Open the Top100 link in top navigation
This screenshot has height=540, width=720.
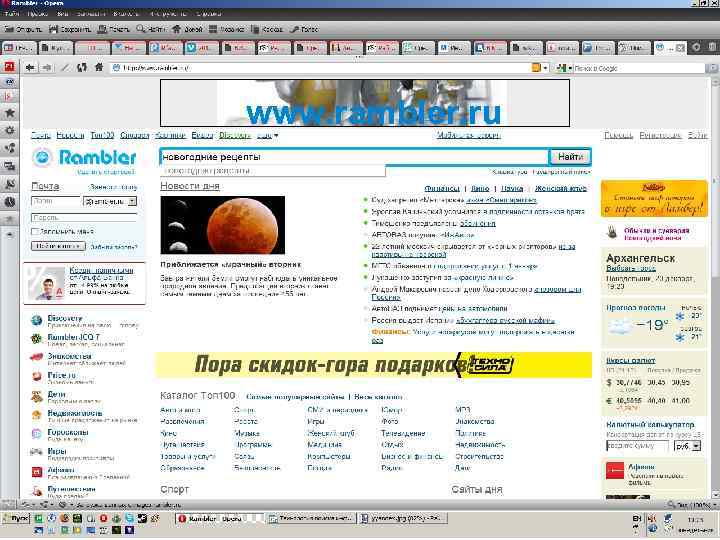(102, 135)
